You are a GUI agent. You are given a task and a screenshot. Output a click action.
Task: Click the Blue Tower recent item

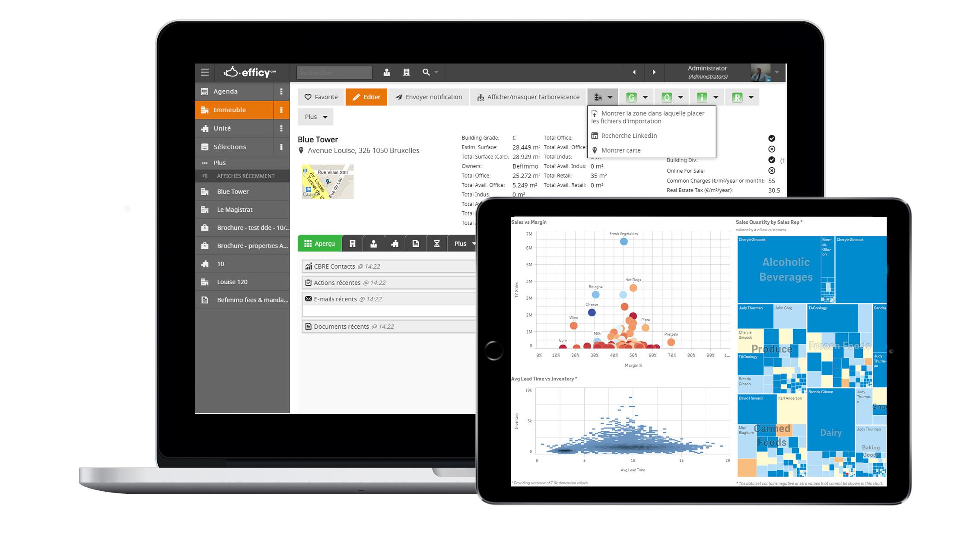(x=233, y=191)
